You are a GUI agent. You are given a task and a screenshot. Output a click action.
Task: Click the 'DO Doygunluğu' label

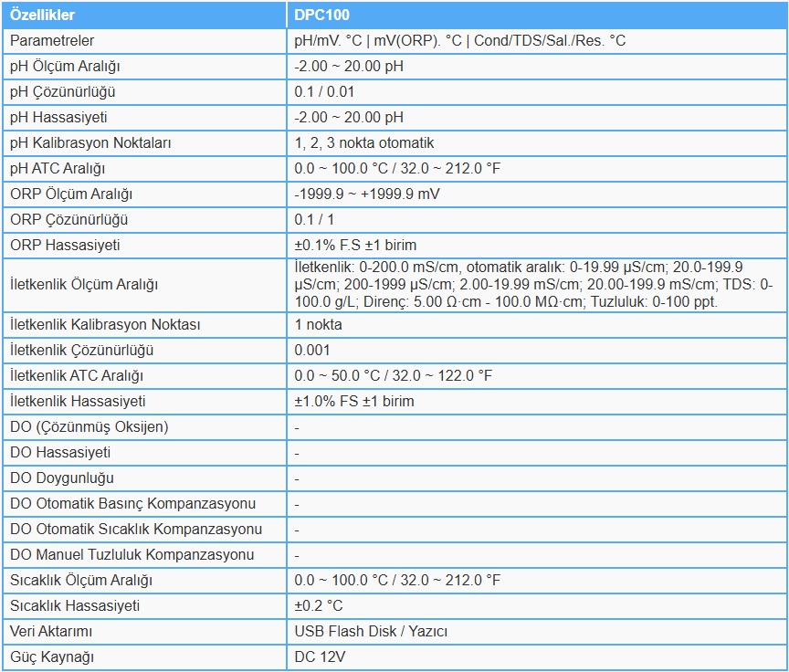click(62, 478)
